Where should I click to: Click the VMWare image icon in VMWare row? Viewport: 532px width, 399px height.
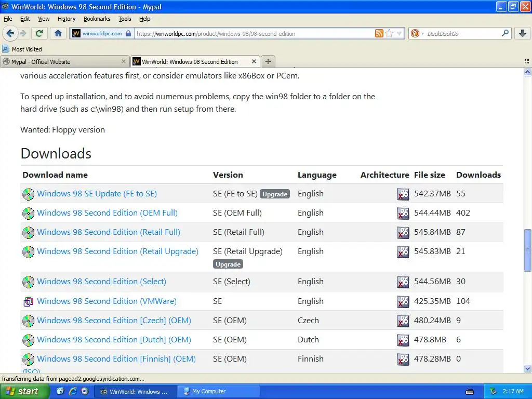point(28,301)
